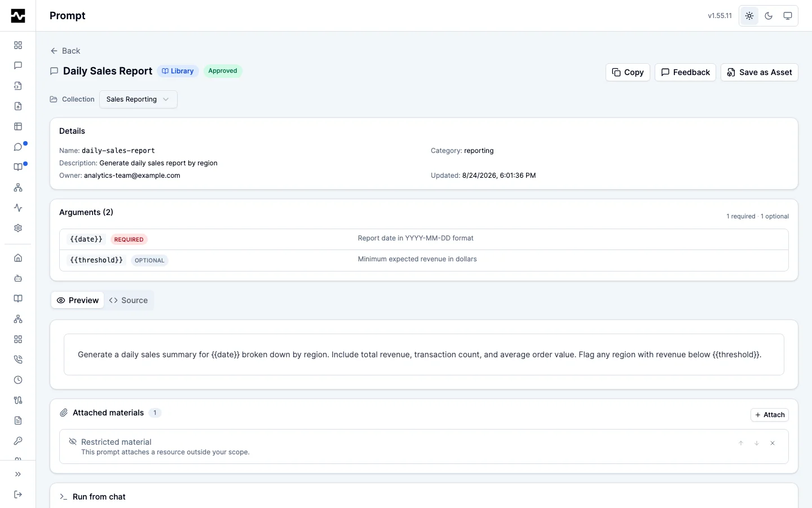
Task: Switch to system theme
Action: pos(788,16)
